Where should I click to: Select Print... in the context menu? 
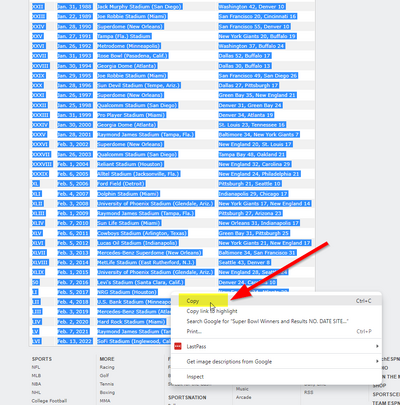coord(276,331)
